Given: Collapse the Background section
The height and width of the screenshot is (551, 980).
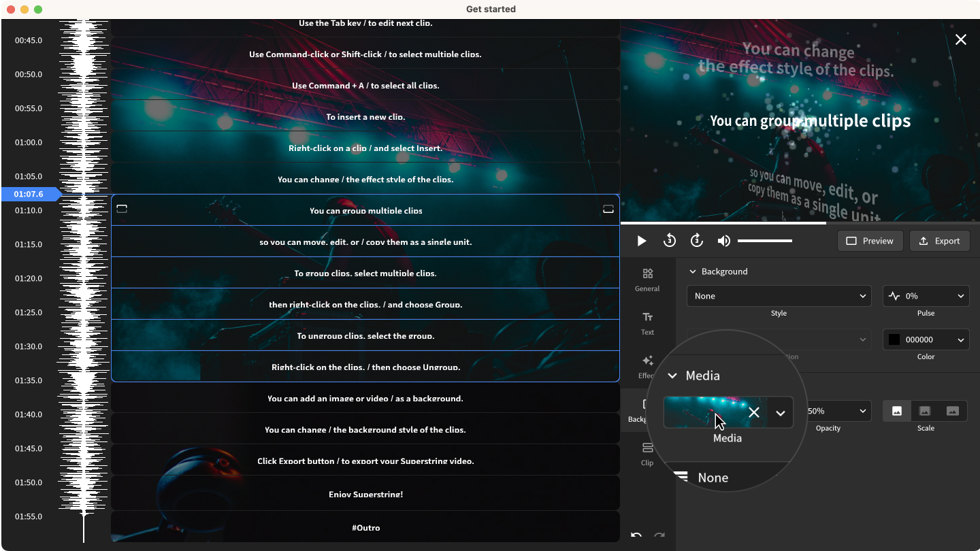Looking at the screenshot, I should (x=693, y=271).
